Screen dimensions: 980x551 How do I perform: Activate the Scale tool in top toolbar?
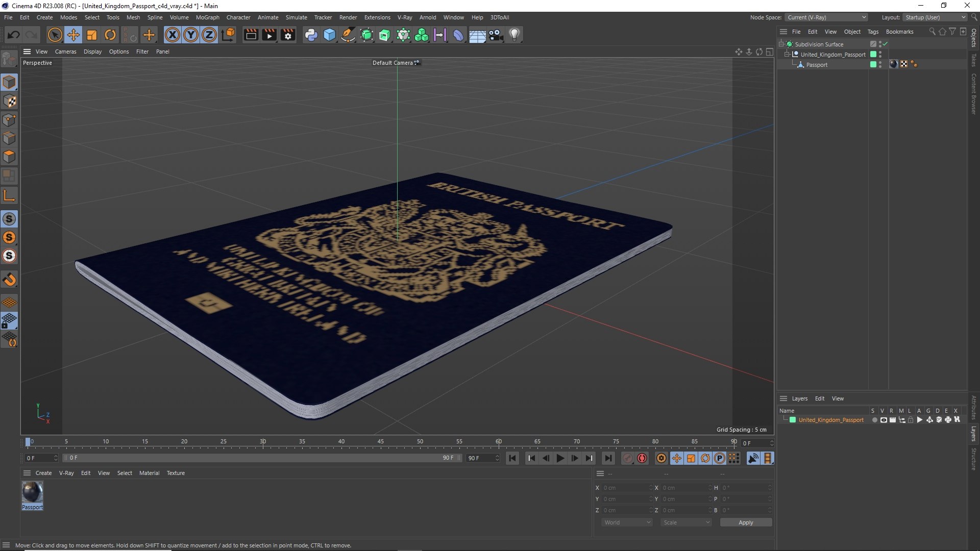coord(92,35)
